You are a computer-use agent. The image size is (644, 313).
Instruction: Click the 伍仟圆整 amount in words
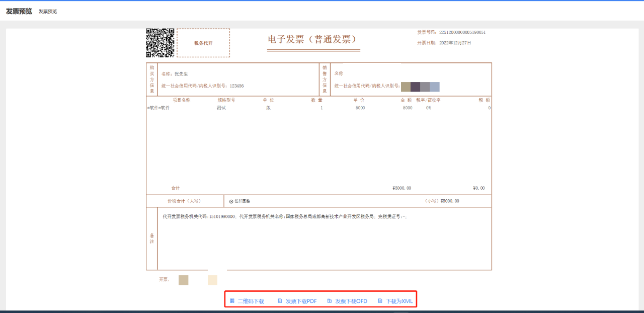[242, 201]
